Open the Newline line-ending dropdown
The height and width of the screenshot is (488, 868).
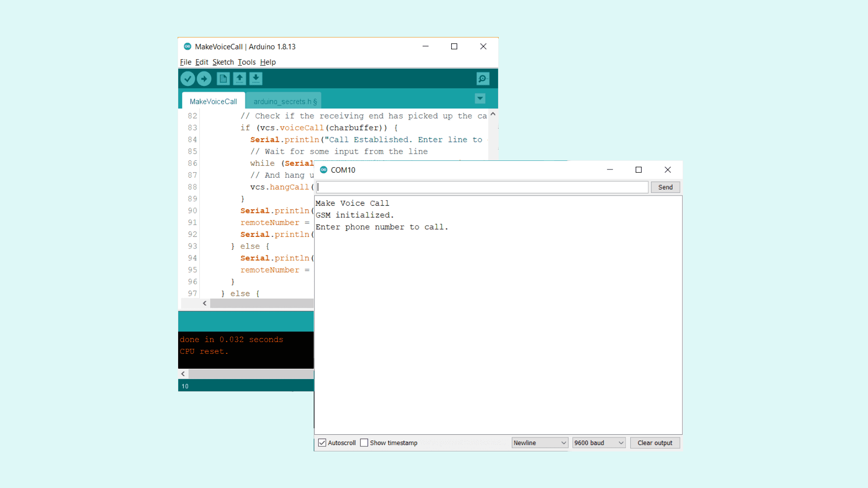click(539, 443)
